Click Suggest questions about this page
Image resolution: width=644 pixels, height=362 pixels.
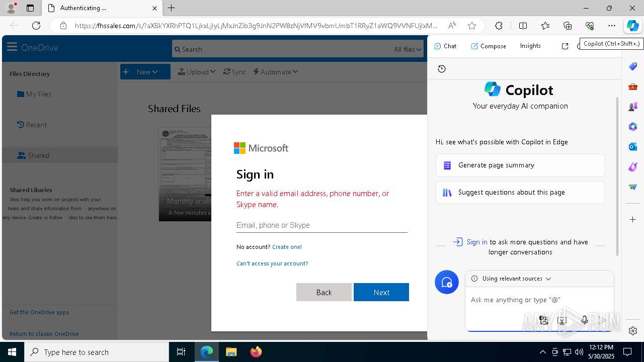(520, 193)
